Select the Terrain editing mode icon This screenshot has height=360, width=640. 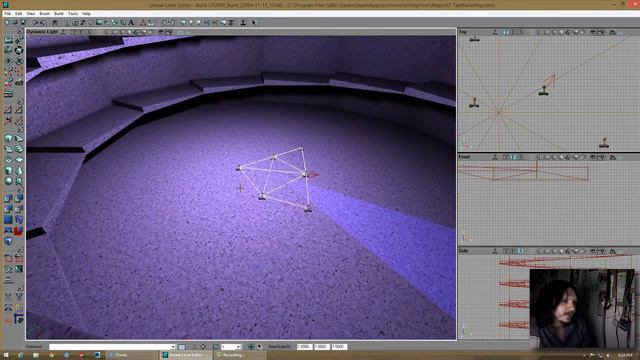click(19, 83)
